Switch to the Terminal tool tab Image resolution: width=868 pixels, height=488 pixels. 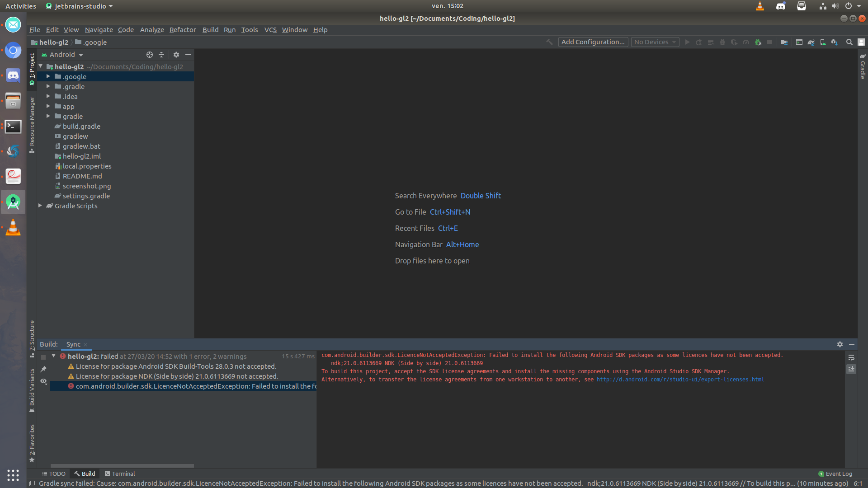119,474
